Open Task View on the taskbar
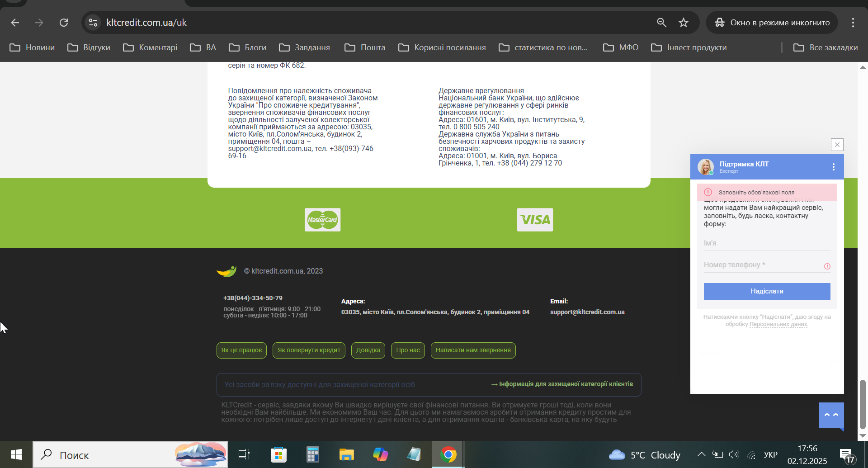 (244, 454)
